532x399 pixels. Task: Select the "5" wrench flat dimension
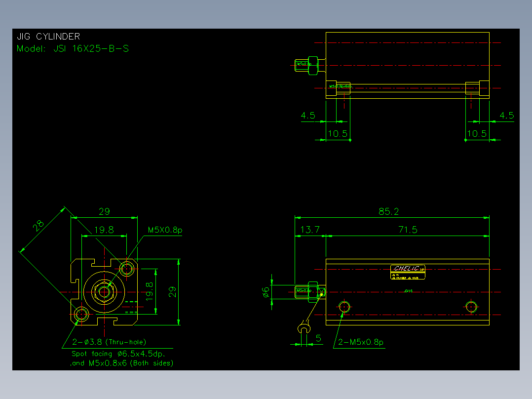318,338
